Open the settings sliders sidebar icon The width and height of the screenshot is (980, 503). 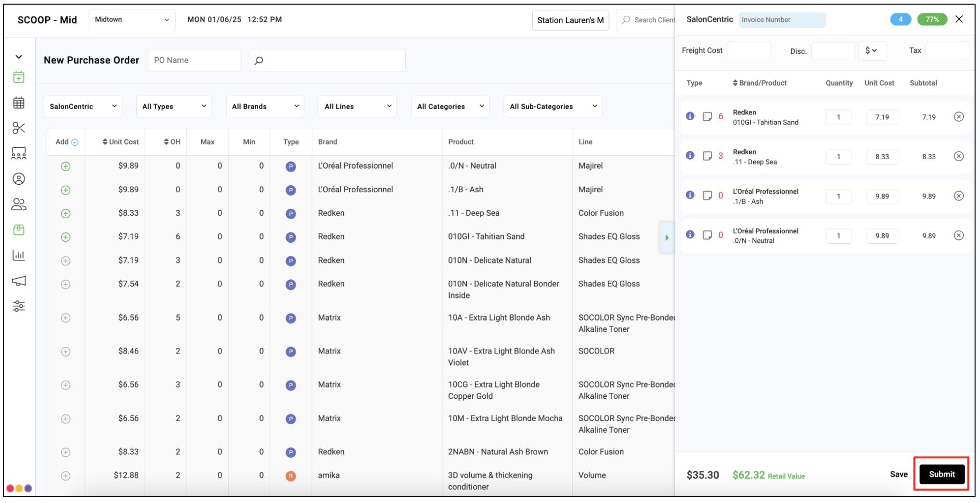pyautogui.click(x=19, y=306)
